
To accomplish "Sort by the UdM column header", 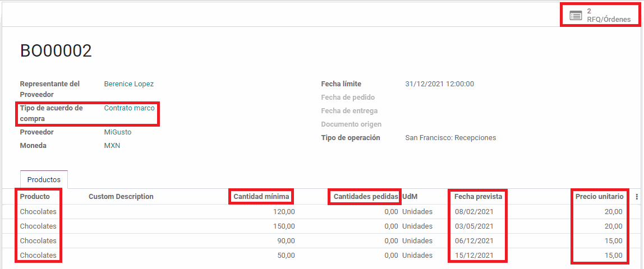I will click(x=410, y=197).
